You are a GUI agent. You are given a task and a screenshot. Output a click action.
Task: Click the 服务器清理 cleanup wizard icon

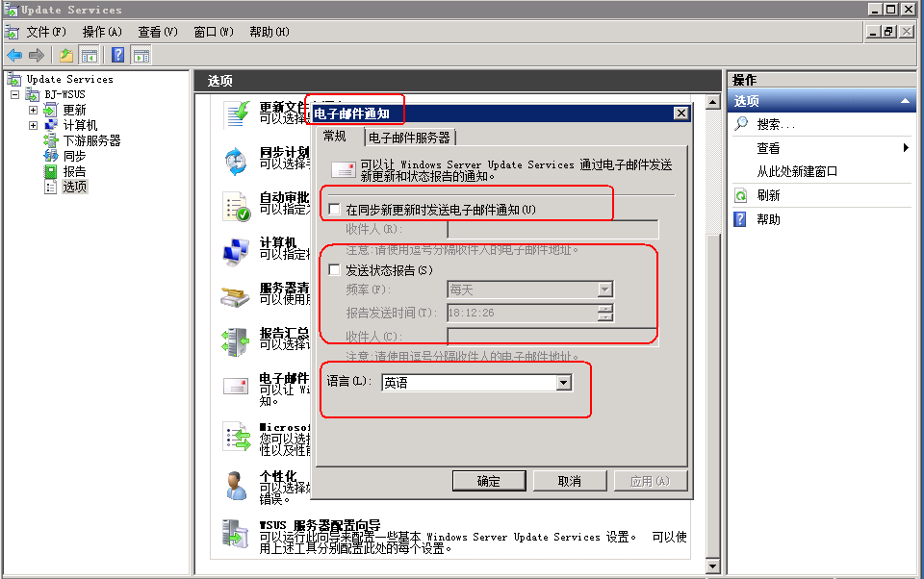coord(235,296)
